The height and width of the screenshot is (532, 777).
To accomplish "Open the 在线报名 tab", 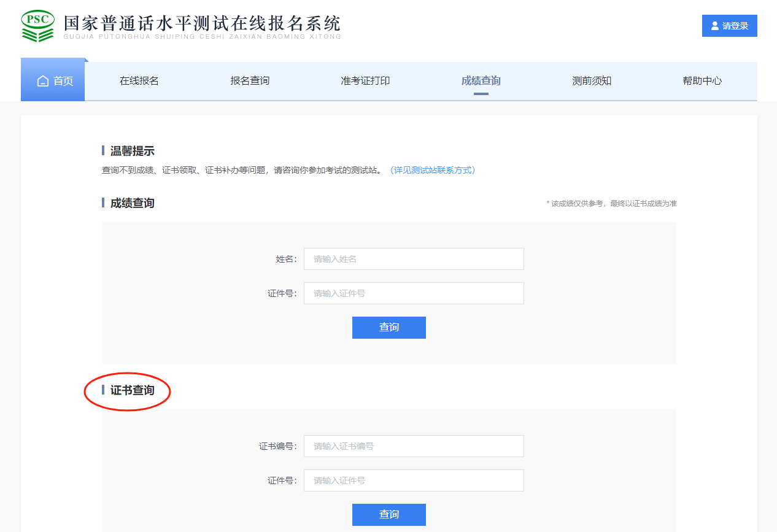I will [x=139, y=81].
